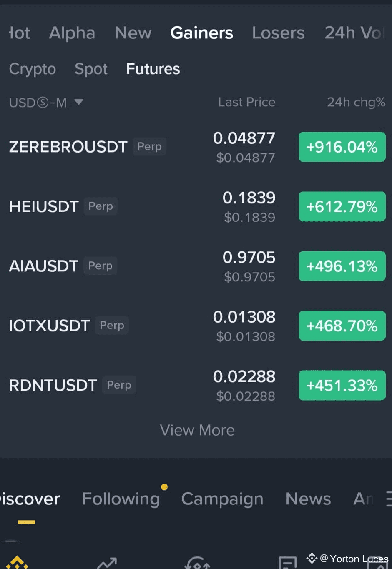Toggle the +612.79% change badge for HEIUSDT
The image size is (392, 569).
point(342,206)
